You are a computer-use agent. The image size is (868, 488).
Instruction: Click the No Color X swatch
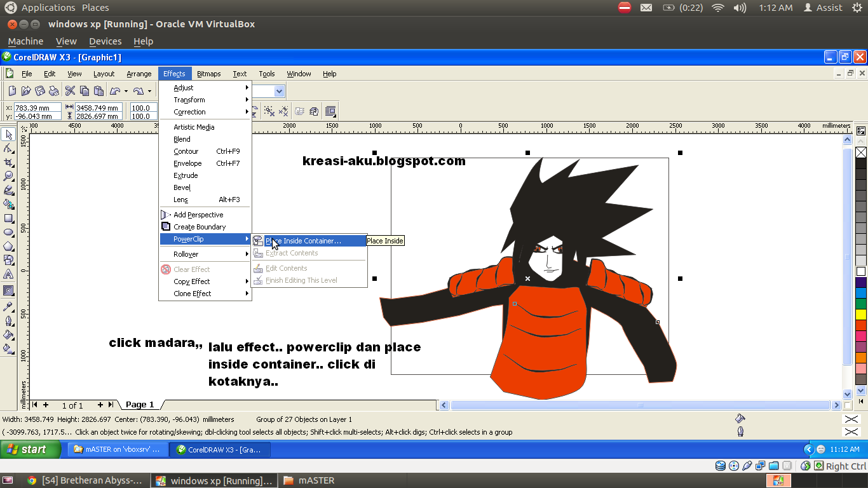point(861,152)
